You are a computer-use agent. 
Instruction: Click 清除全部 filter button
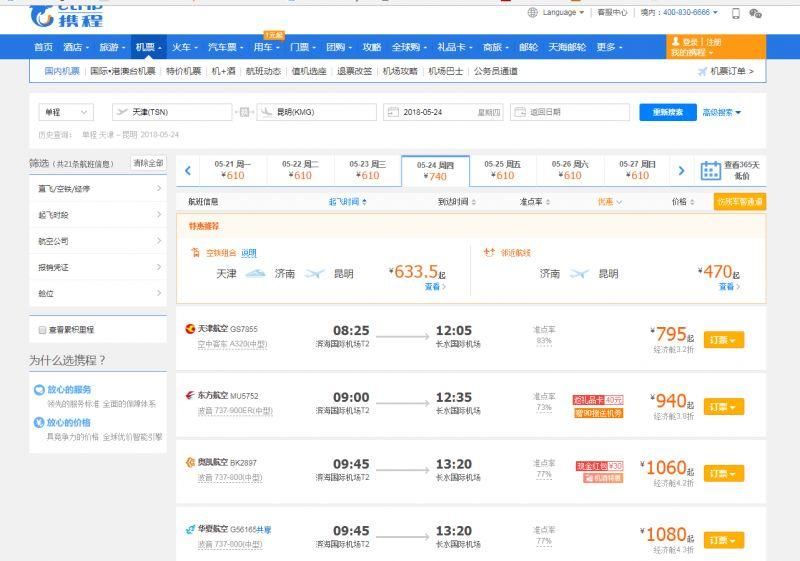tap(148, 163)
